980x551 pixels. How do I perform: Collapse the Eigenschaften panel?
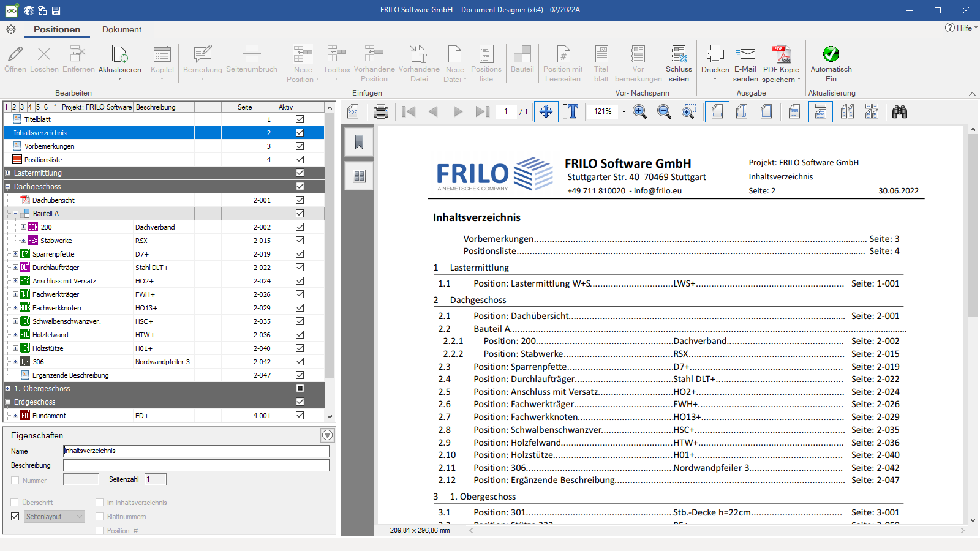[328, 435]
